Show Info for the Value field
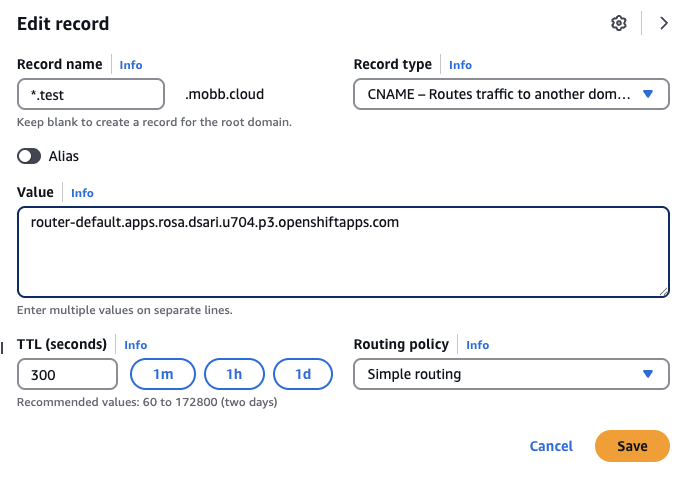 tap(82, 193)
